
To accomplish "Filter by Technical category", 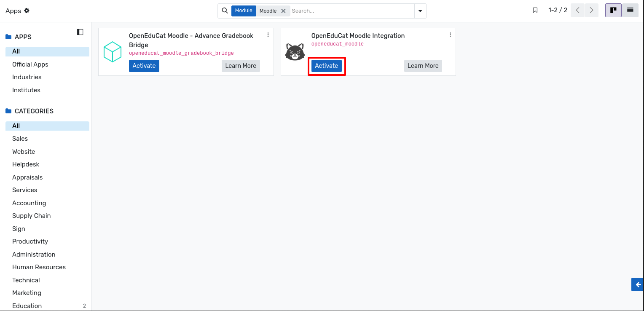I will [47, 280].
